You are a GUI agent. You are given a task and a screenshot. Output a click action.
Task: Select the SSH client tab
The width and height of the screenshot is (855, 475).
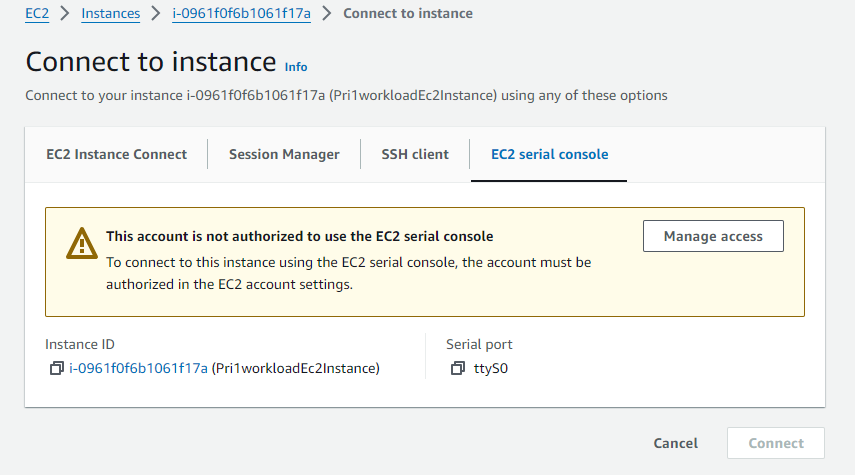click(415, 154)
